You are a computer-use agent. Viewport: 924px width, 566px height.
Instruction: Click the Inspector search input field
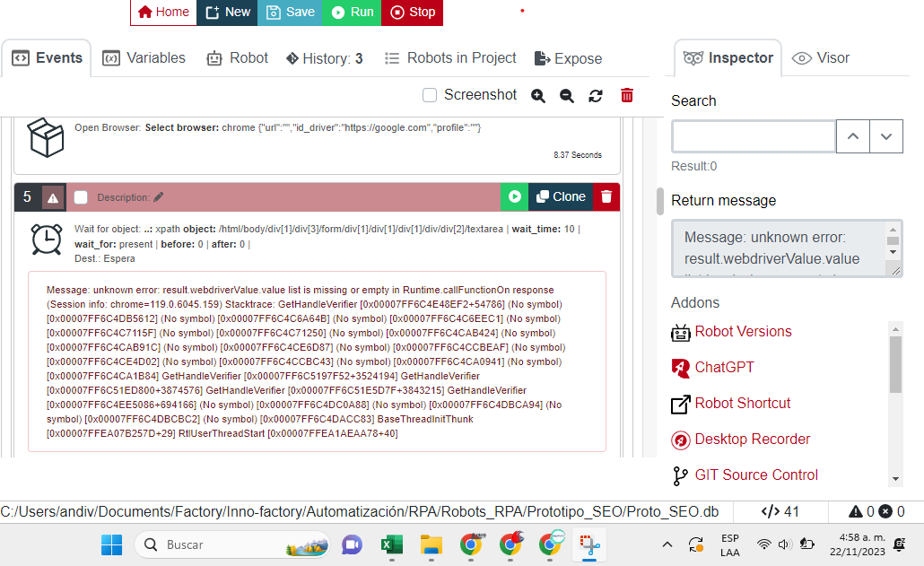pyautogui.click(x=754, y=136)
